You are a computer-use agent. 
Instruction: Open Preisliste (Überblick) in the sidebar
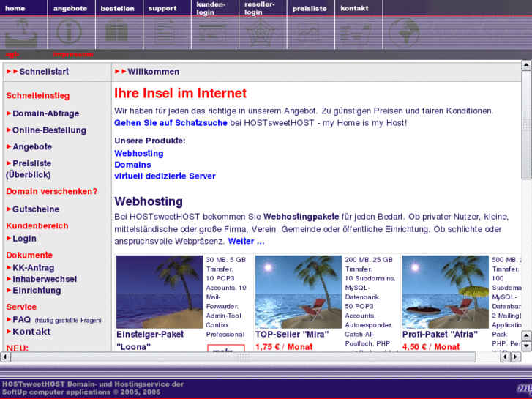tap(29, 169)
